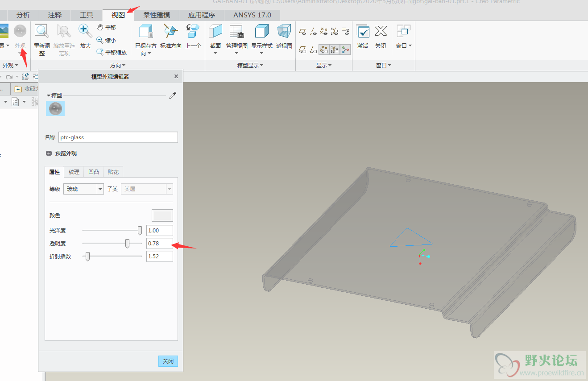The height and width of the screenshot is (381, 588).
Task: Toggle annotation display icon
Action: (346, 31)
